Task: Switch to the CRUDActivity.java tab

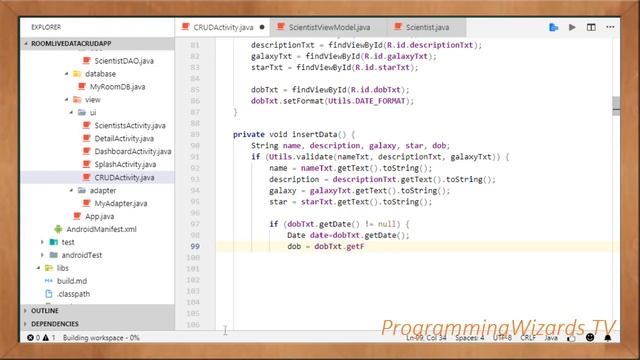Action: pos(223,27)
